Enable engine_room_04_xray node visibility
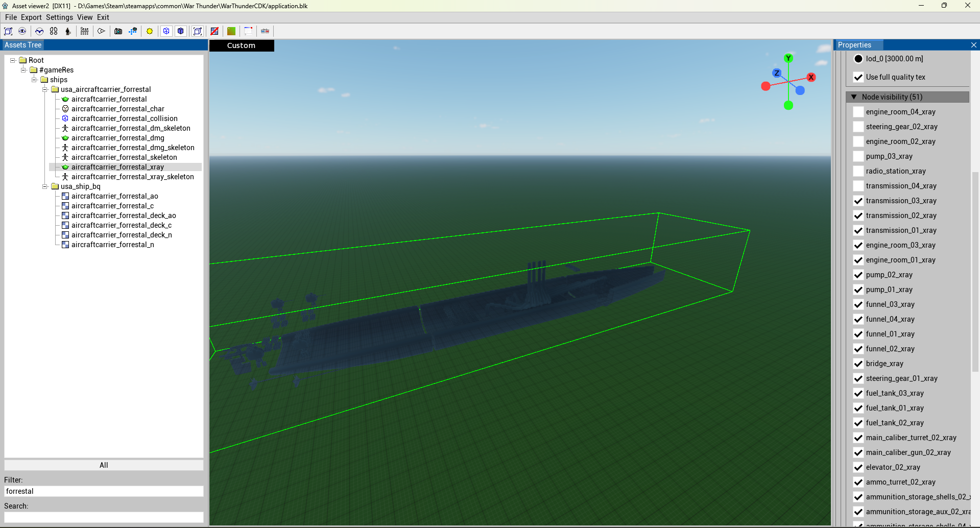Viewport: 980px width, 528px height. click(x=858, y=112)
